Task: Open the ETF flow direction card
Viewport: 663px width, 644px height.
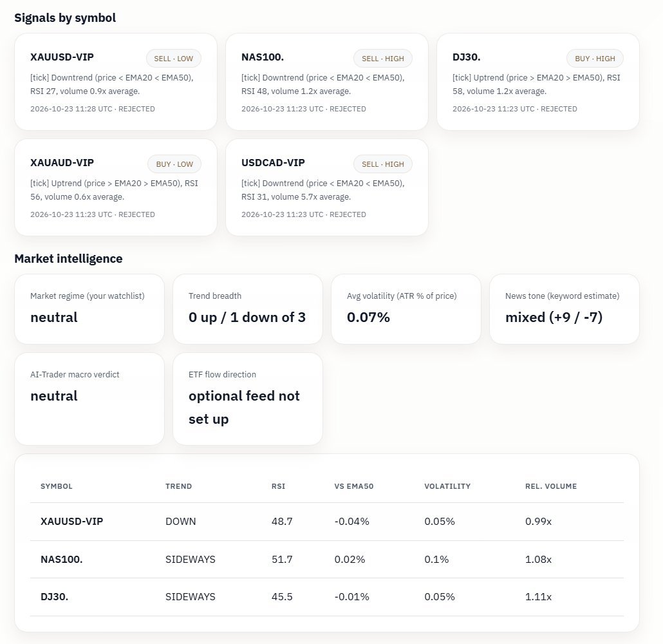Action: click(x=247, y=399)
